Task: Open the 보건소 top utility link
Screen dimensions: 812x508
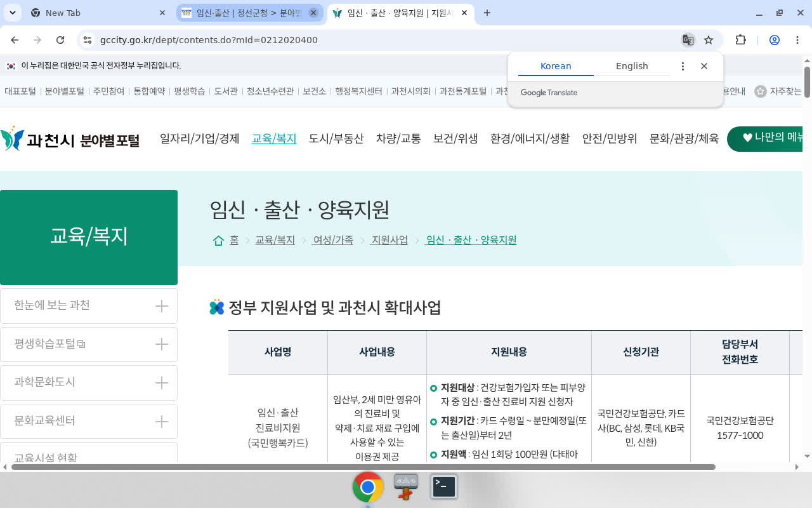Action: coord(314,91)
